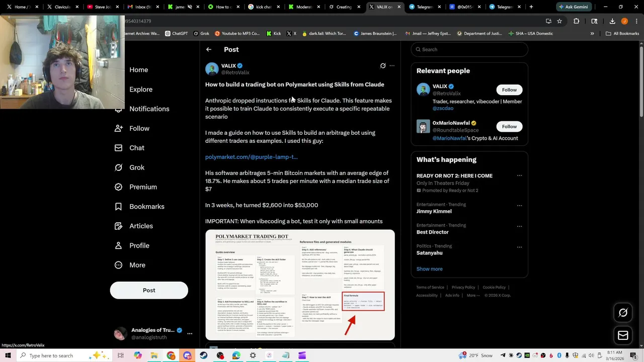This screenshot has width=644, height=362.
Task: Open the All Bookmarks folder
Action: point(622,34)
